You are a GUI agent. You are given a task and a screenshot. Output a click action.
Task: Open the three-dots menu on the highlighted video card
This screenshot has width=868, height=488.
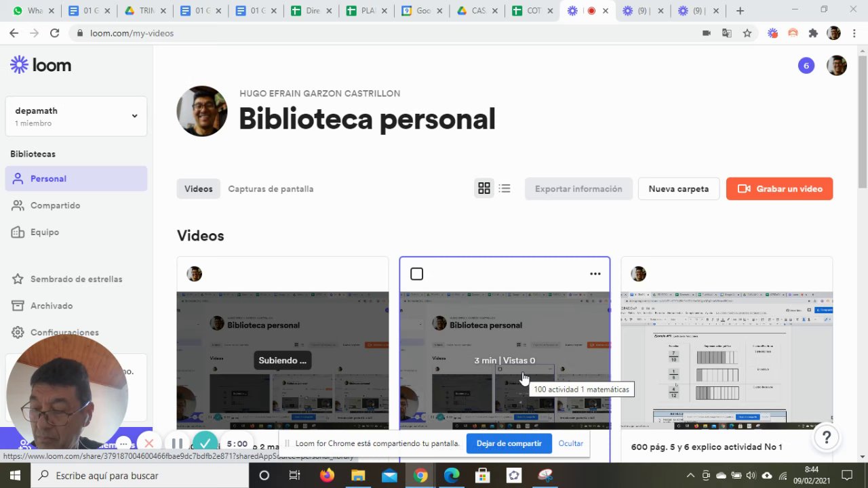click(595, 274)
